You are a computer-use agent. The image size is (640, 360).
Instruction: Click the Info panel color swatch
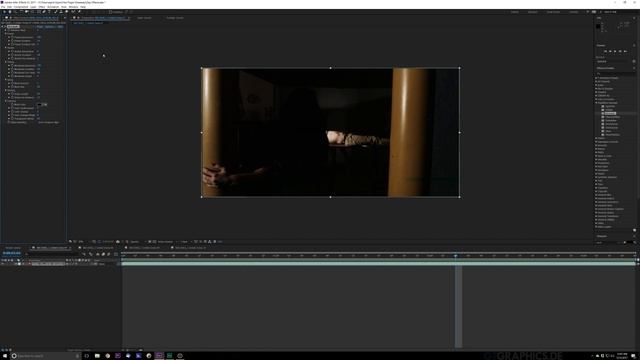click(x=598, y=26)
